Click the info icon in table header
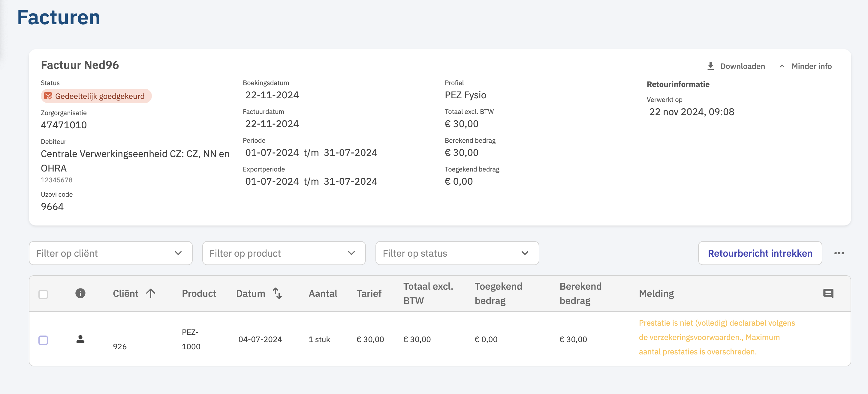The width and height of the screenshot is (868, 394). (80, 293)
